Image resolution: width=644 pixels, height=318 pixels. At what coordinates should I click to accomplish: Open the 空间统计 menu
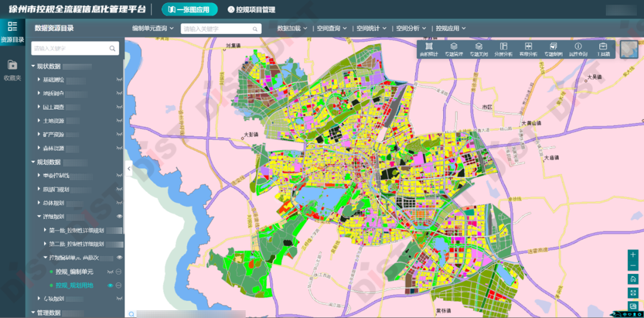(371, 29)
